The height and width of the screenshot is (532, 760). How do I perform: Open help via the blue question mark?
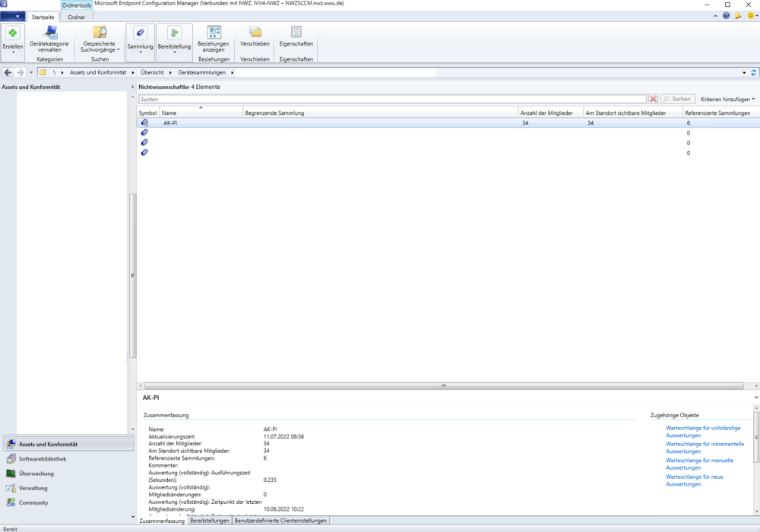pyautogui.click(x=727, y=16)
